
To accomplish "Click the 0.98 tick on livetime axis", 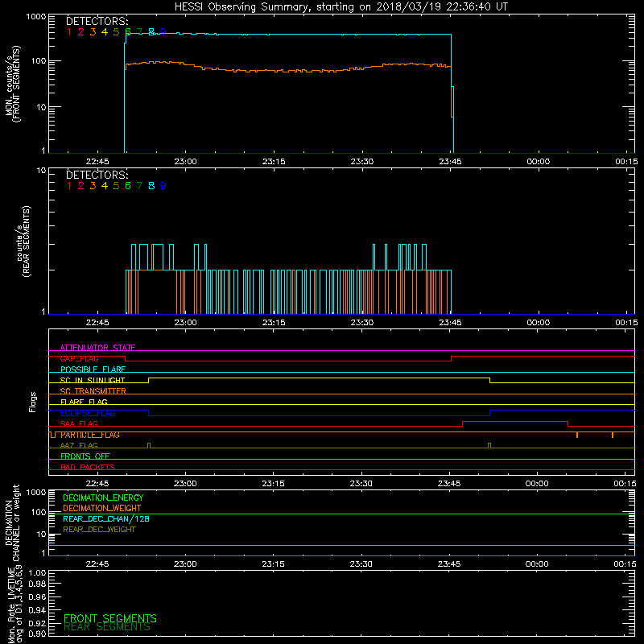I will pos(37,584).
